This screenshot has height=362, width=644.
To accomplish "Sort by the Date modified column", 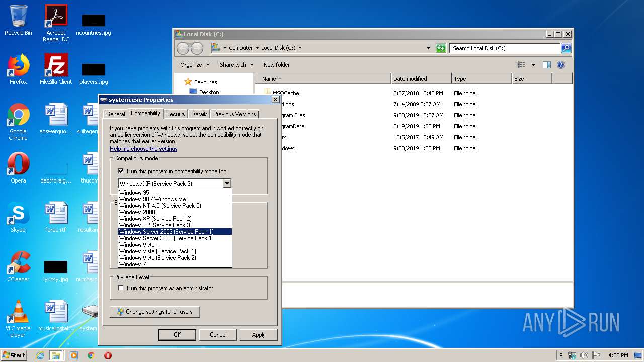I will point(421,79).
